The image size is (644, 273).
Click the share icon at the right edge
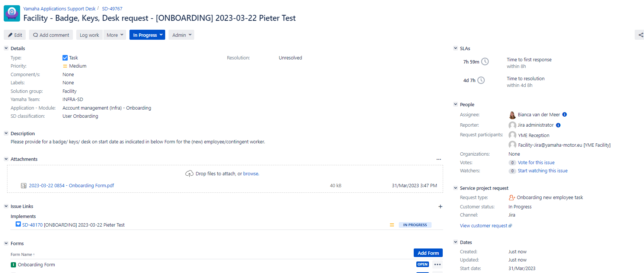pos(640,35)
